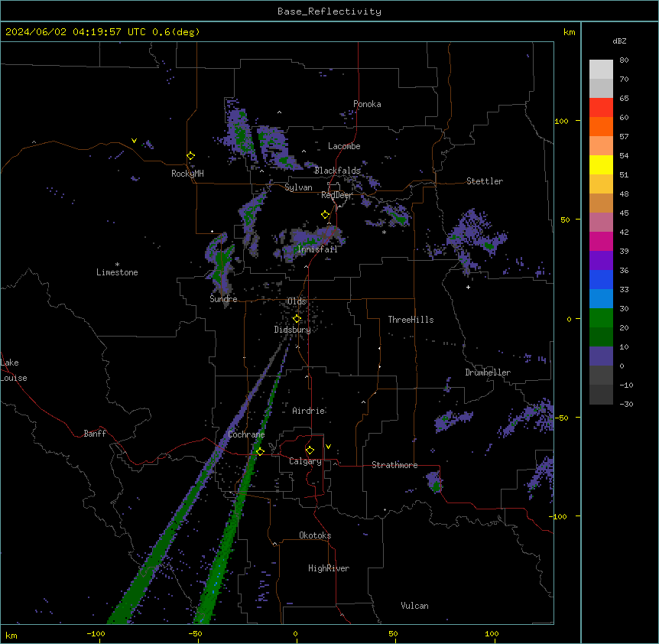
Task: Choose the purple 39 dBZ legend swatch
Action: (601, 261)
